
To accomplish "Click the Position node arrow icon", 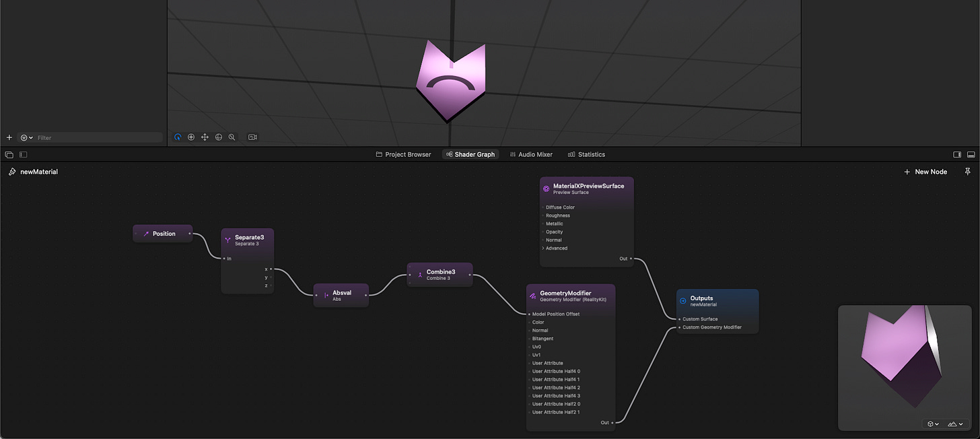I will point(145,234).
